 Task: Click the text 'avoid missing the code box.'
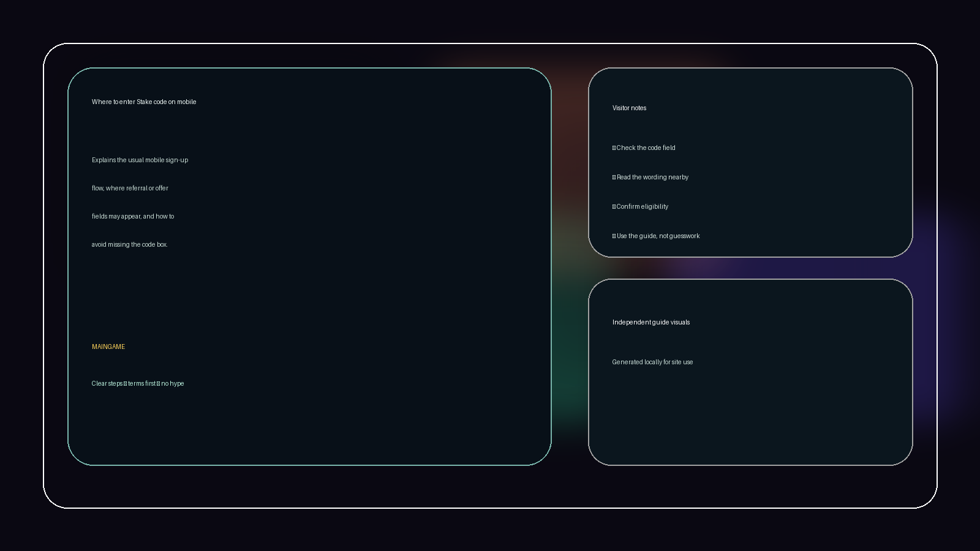(130, 244)
